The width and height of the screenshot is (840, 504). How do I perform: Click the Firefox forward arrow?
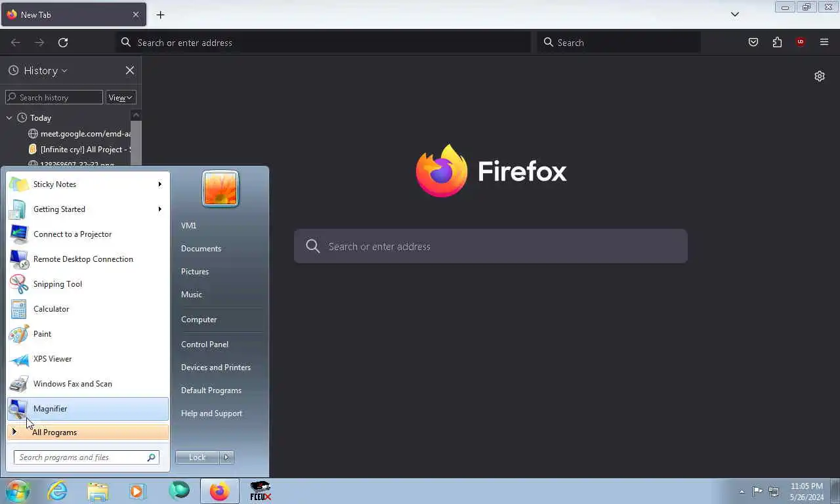[39, 43]
